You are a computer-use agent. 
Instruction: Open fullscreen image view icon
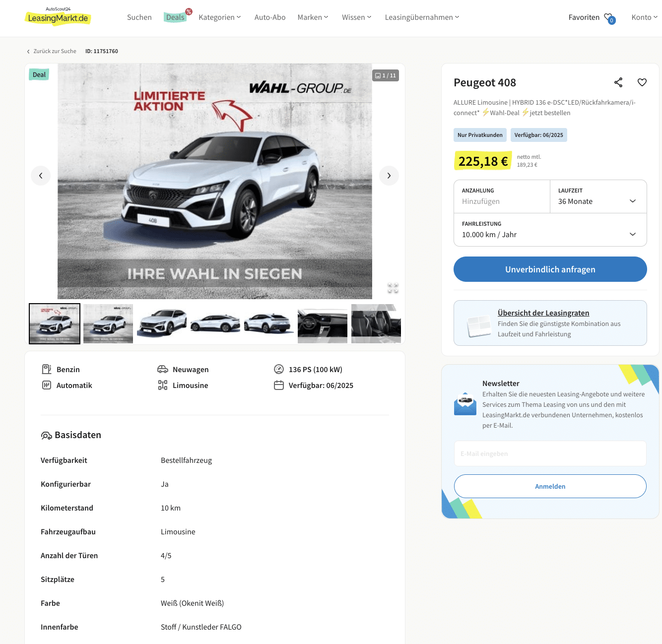(393, 288)
